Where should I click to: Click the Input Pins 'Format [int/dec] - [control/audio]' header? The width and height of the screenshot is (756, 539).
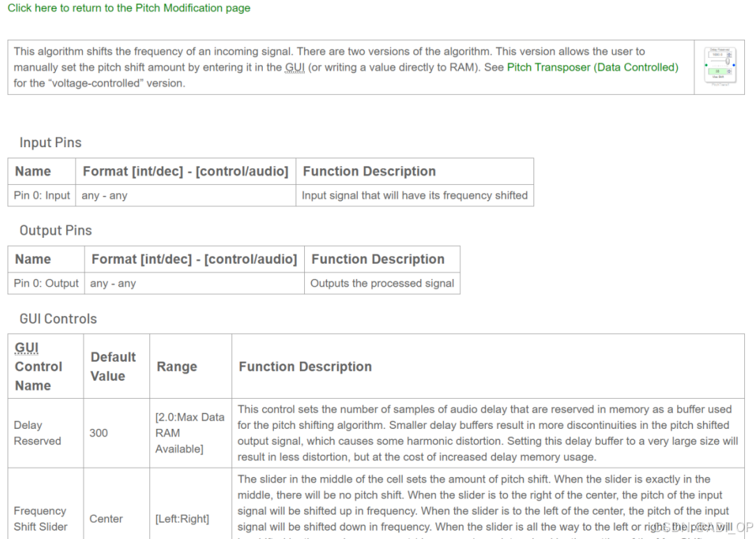click(186, 172)
